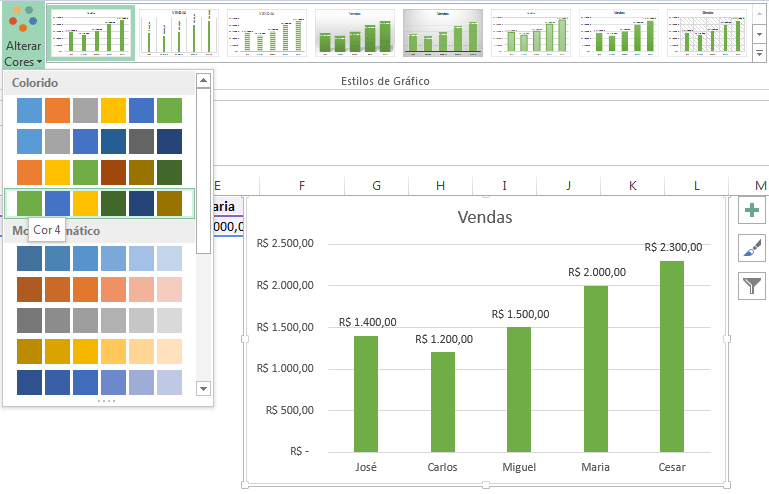Viewport: 769px width, 494px height.
Task: Choose the last chart style with hatched bars
Action: point(706,33)
